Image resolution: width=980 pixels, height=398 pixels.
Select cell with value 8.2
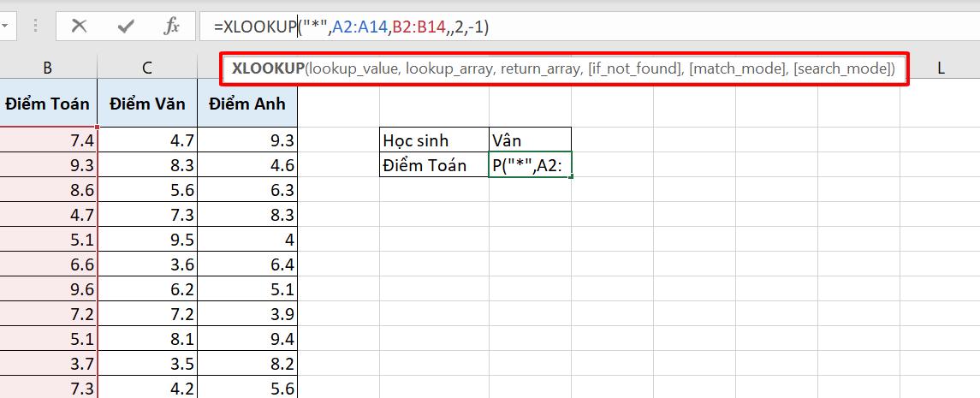[x=246, y=365]
